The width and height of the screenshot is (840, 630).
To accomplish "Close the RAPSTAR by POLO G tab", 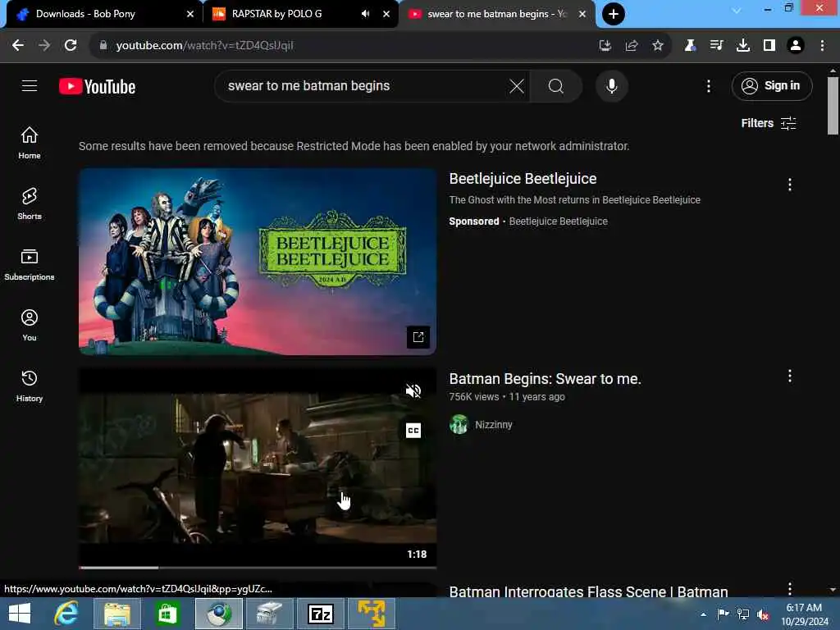I will tap(386, 14).
